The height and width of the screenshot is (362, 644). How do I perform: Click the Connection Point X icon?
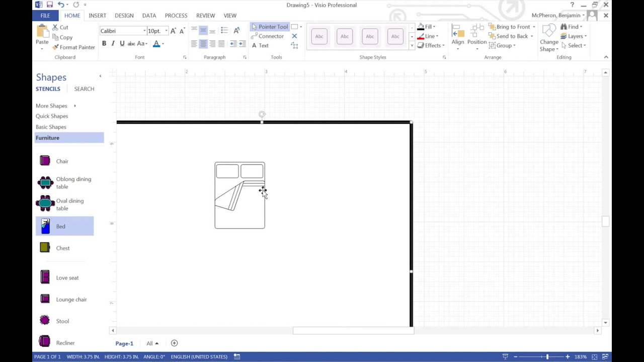[x=294, y=36]
